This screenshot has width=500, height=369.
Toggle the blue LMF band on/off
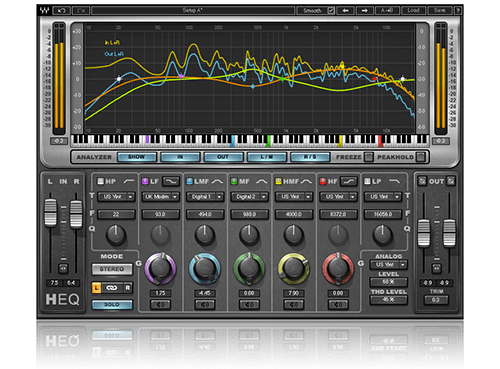point(189,181)
